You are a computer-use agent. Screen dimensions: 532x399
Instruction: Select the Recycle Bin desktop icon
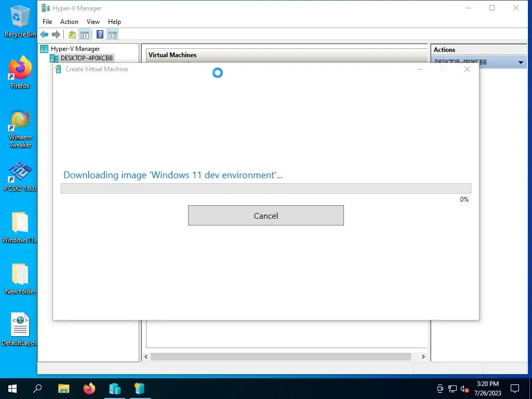pyautogui.click(x=20, y=22)
